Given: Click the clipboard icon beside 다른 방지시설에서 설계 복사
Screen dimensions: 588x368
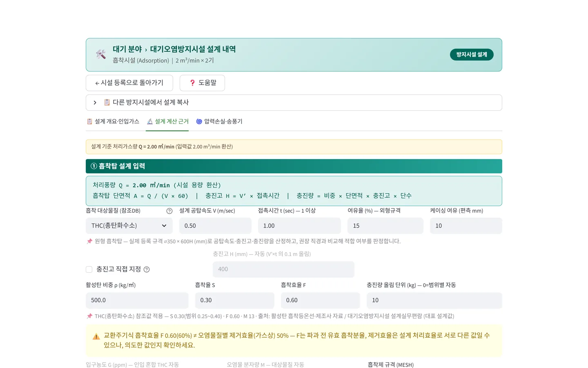Looking at the screenshot, I should pyautogui.click(x=107, y=102).
